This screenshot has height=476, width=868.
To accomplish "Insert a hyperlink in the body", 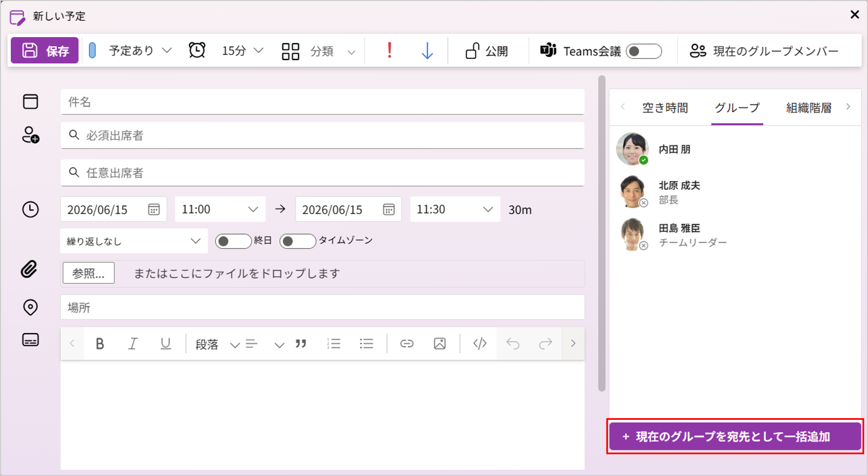I will (x=407, y=344).
